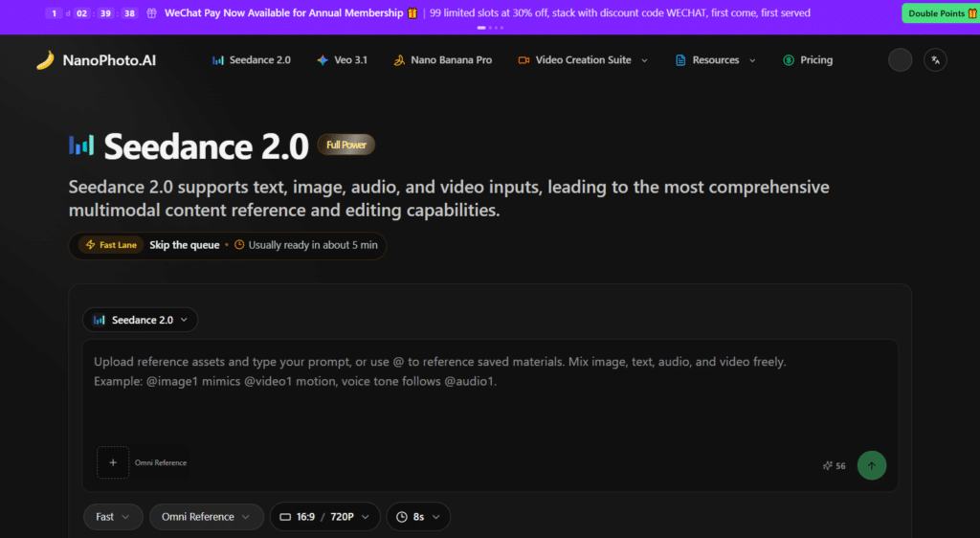Click the user avatar circle

pos(900,60)
